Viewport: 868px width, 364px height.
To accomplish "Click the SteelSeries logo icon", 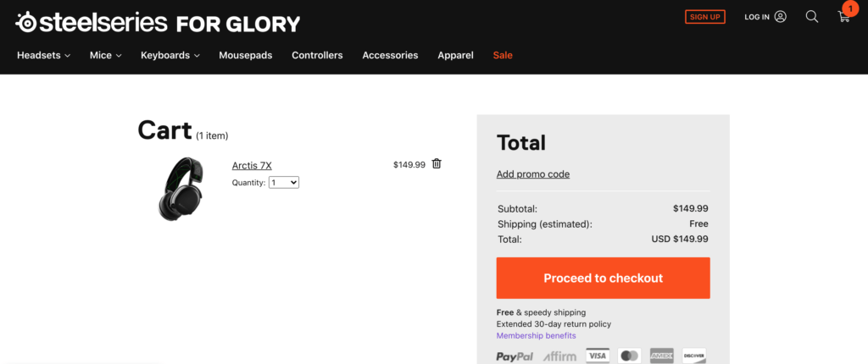I will tap(26, 22).
